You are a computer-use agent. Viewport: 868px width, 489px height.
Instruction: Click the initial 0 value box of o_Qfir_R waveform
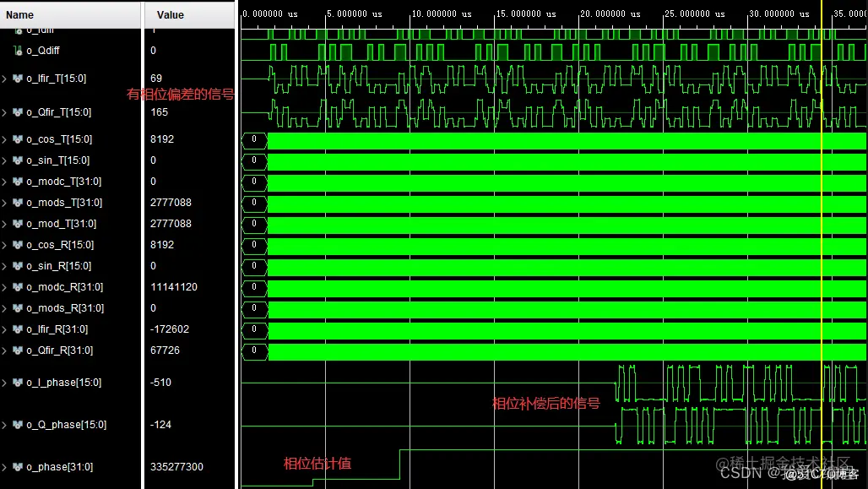[255, 350]
